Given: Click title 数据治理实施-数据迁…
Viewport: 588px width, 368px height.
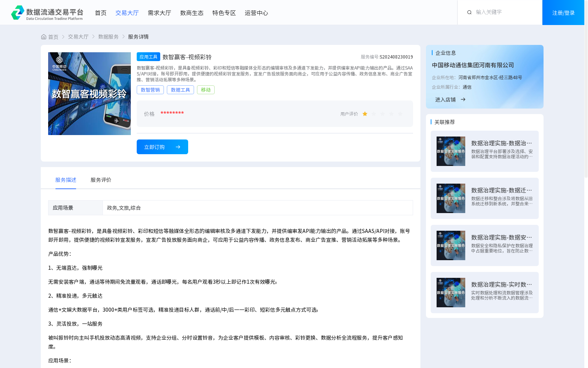Looking at the screenshot, I should 502,190.
